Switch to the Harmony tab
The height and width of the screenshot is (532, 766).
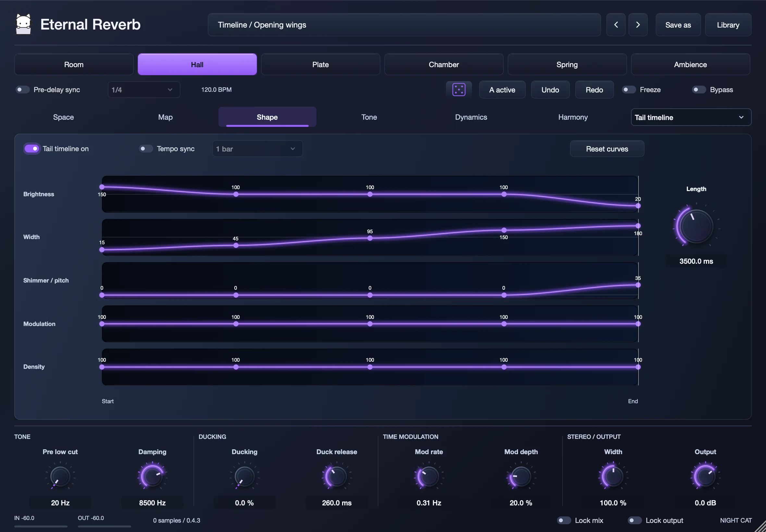(x=573, y=117)
